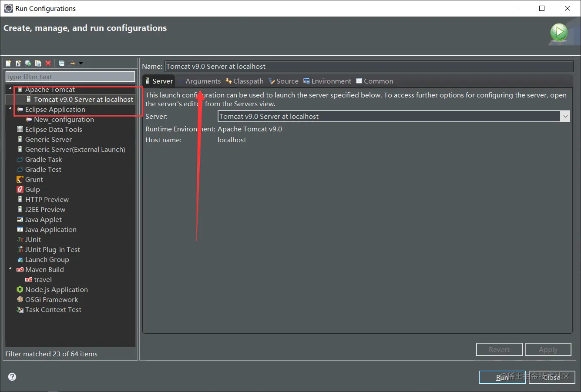Click the 'Filter matched 23 of 64 items' text

coord(51,354)
